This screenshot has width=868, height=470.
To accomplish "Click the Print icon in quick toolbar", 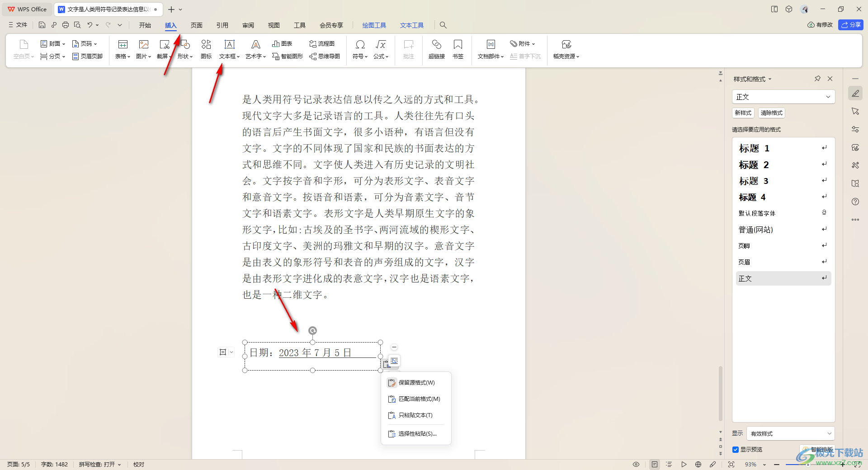I will tap(66, 25).
